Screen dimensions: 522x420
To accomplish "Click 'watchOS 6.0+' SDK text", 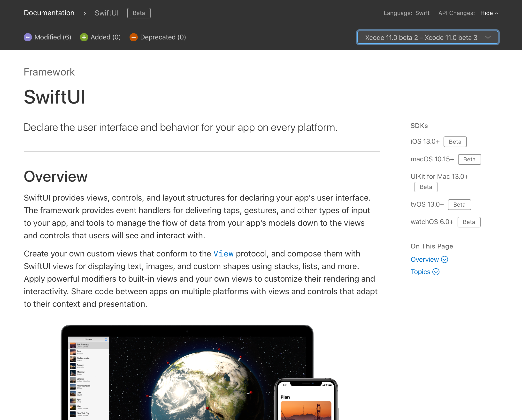I will pyautogui.click(x=432, y=222).
